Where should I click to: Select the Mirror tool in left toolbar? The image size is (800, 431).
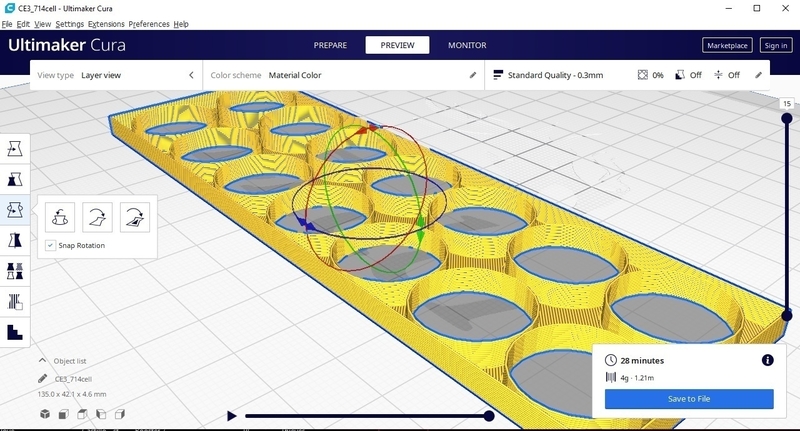pos(15,241)
